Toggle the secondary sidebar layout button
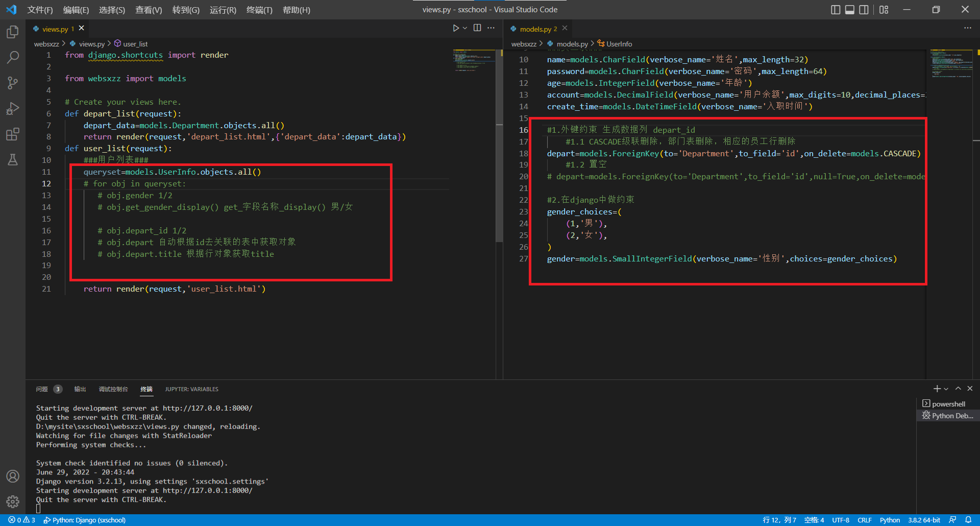 pyautogui.click(x=864, y=10)
